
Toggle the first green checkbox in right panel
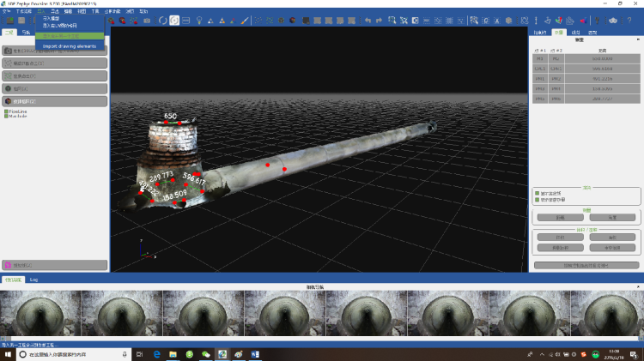pos(537,193)
